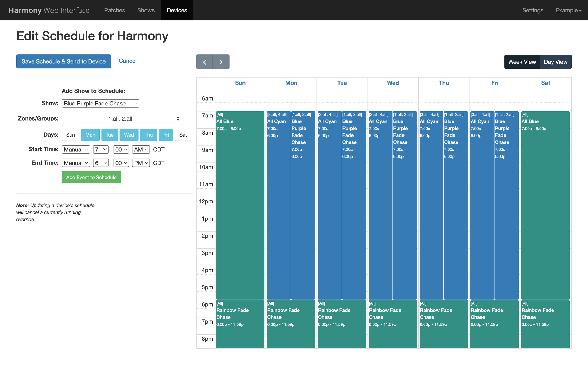The height and width of the screenshot is (368, 588).
Task: Open End Time hour dropdown
Action: (x=101, y=163)
